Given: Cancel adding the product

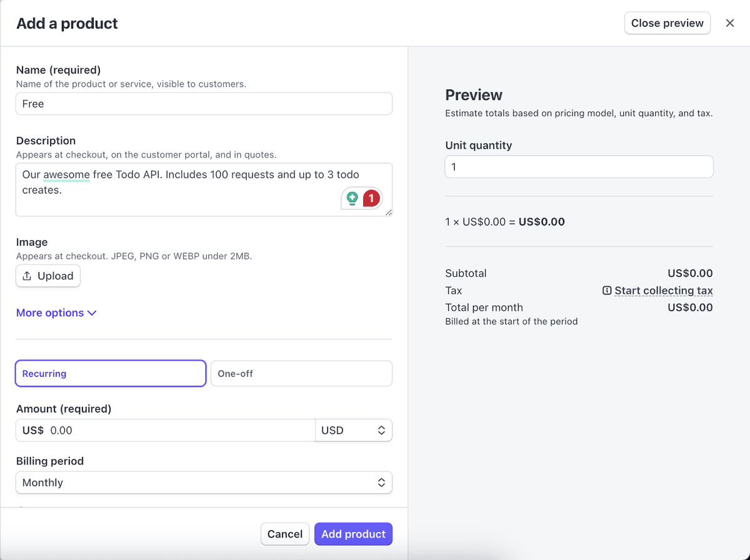Looking at the screenshot, I should (284, 534).
